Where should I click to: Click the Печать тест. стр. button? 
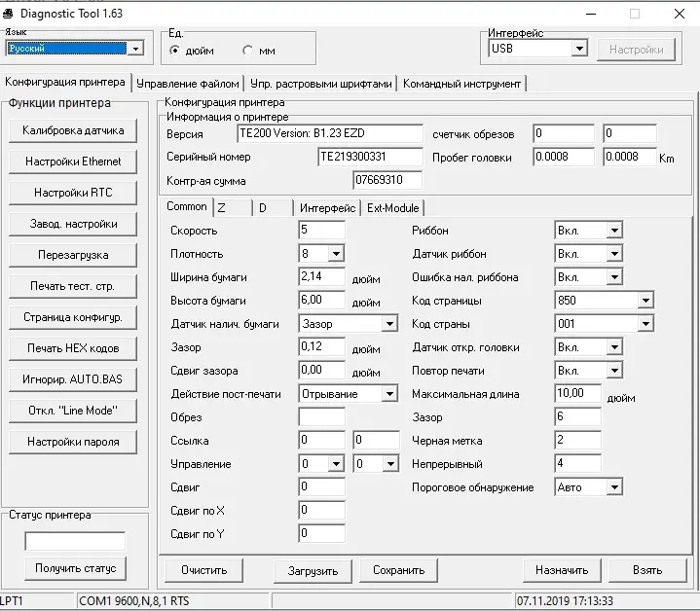(73, 286)
